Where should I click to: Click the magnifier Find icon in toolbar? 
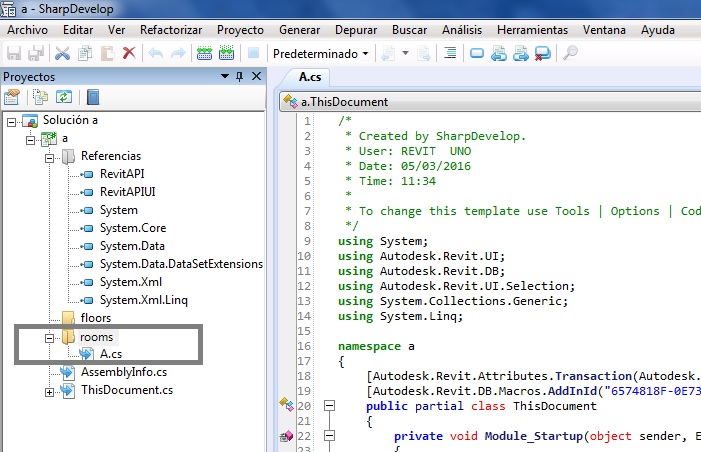tap(570, 53)
